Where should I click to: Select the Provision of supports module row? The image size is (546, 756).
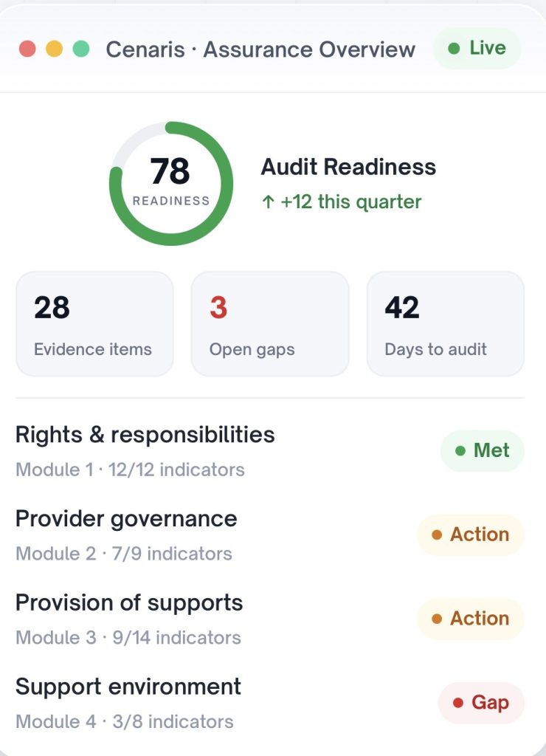[x=270, y=619]
